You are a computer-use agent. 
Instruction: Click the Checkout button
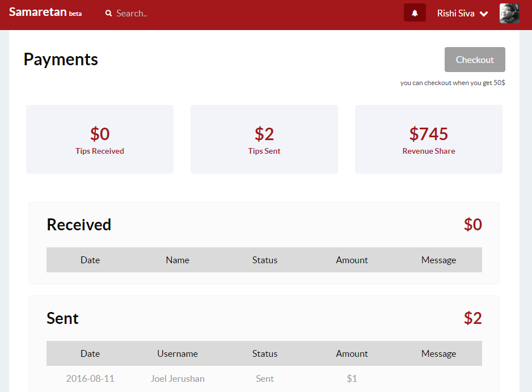pyautogui.click(x=475, y=60)
